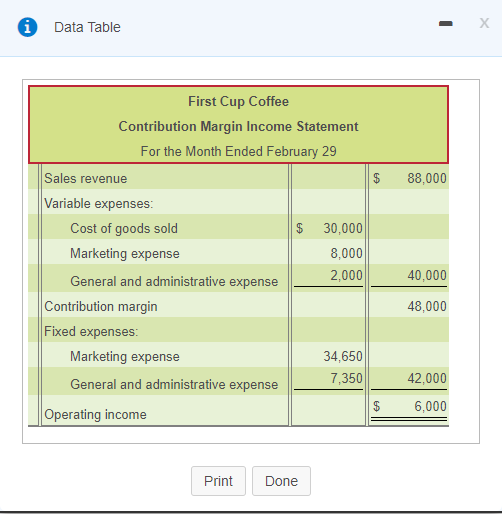Click the 'First Cup Coffee' heading
The height and width of the screenshot is (514, 502).
(238, 101)
